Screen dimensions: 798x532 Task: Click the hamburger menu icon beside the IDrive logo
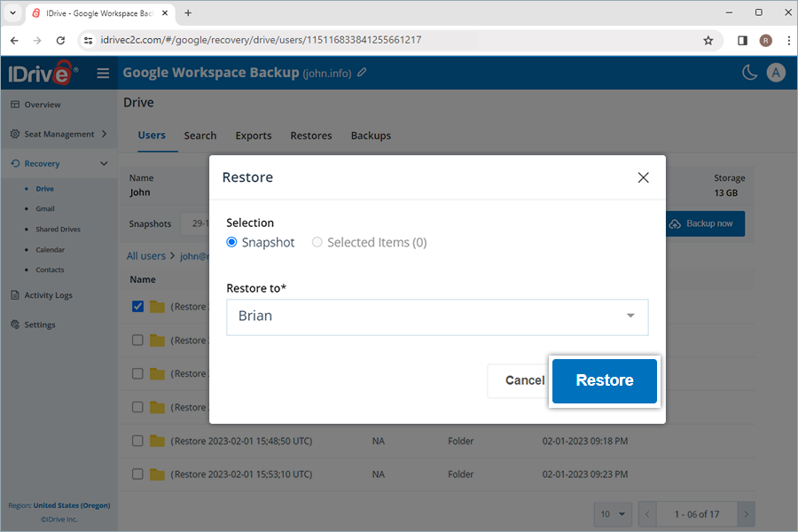103,74
